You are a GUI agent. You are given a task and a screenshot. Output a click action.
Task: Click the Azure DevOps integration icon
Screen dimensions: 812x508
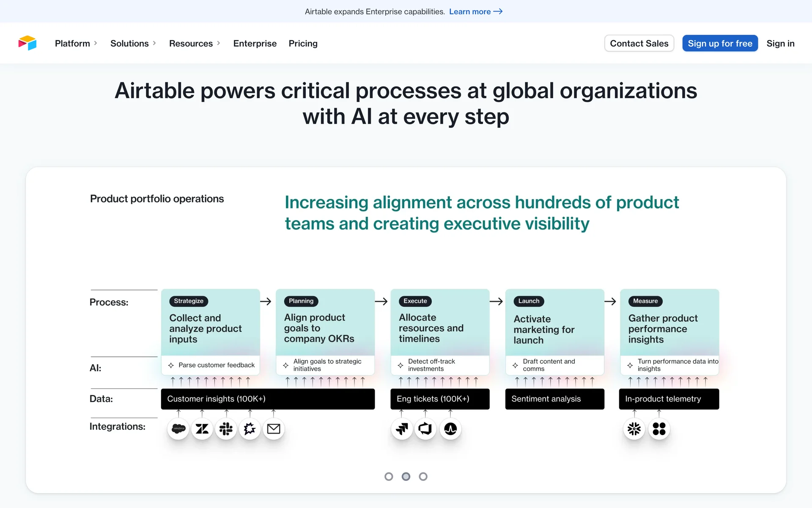point(425,429)
